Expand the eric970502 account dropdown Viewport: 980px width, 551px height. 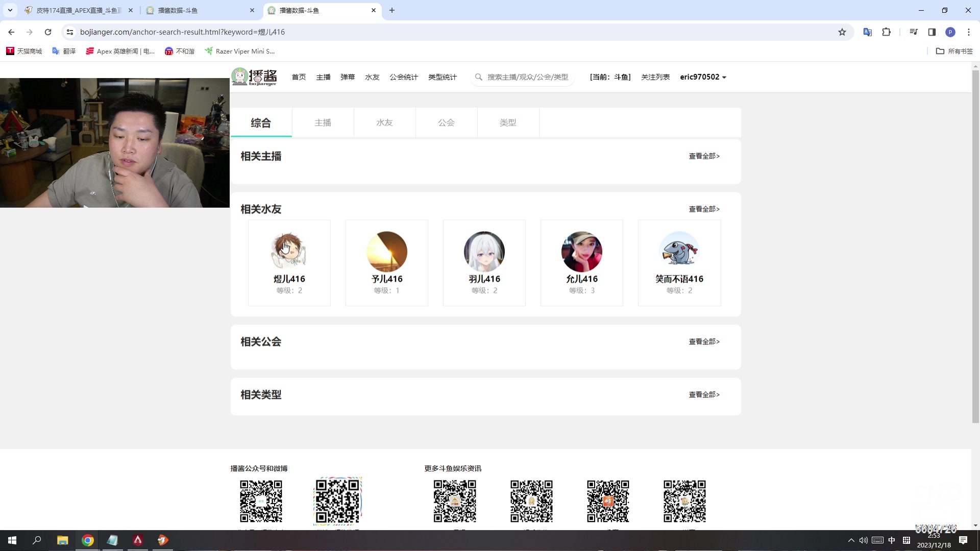[703, 77]
